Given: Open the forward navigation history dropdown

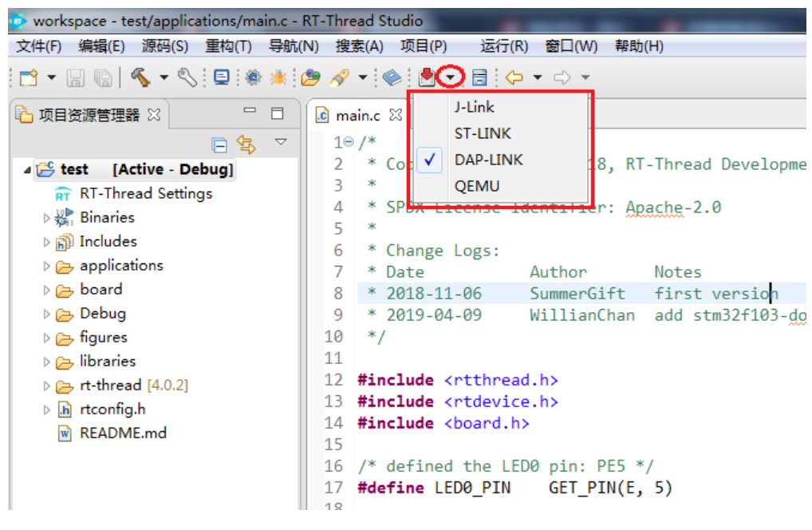Looking at the screenshot, I should [585, 77].
